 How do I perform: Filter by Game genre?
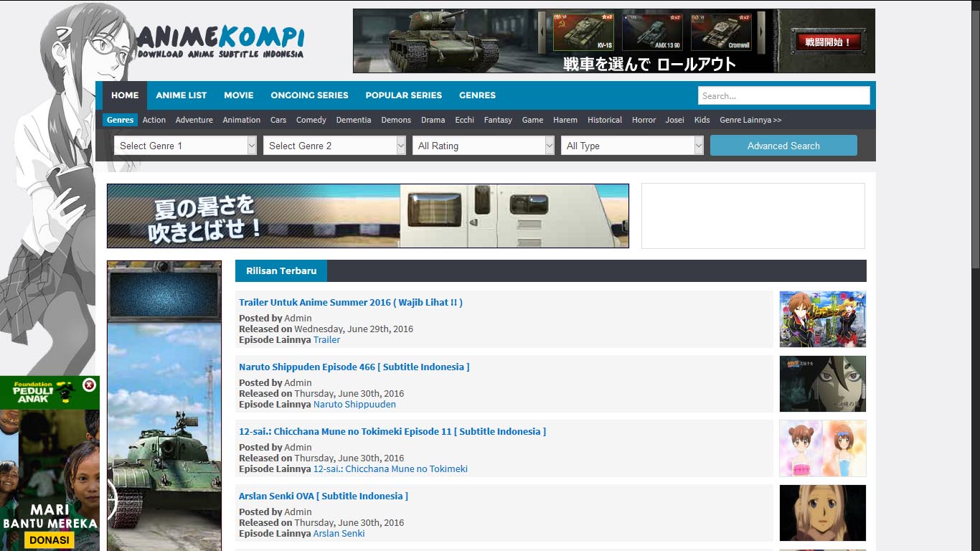pyautogui.click(x=532, y=120)
